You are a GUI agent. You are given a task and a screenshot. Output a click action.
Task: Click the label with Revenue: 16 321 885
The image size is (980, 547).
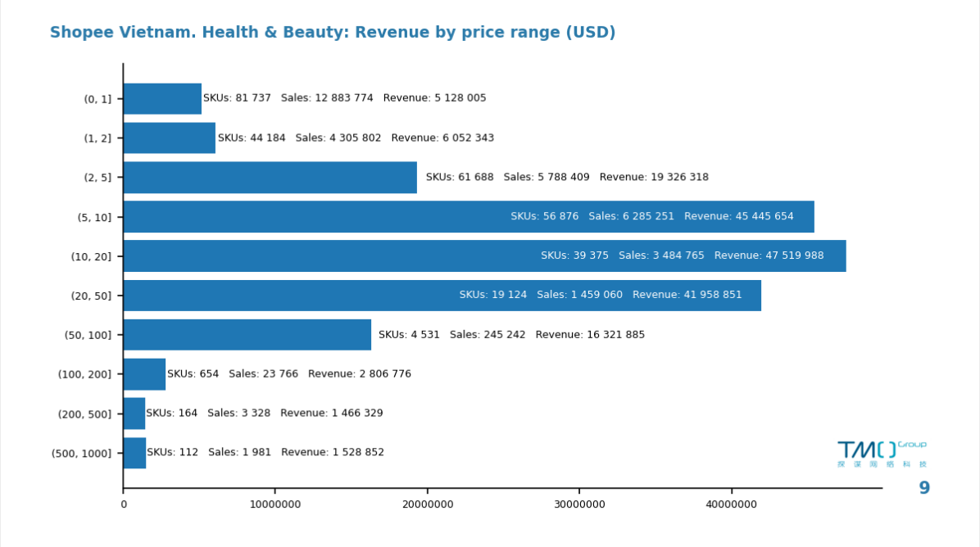pos(511,335)
